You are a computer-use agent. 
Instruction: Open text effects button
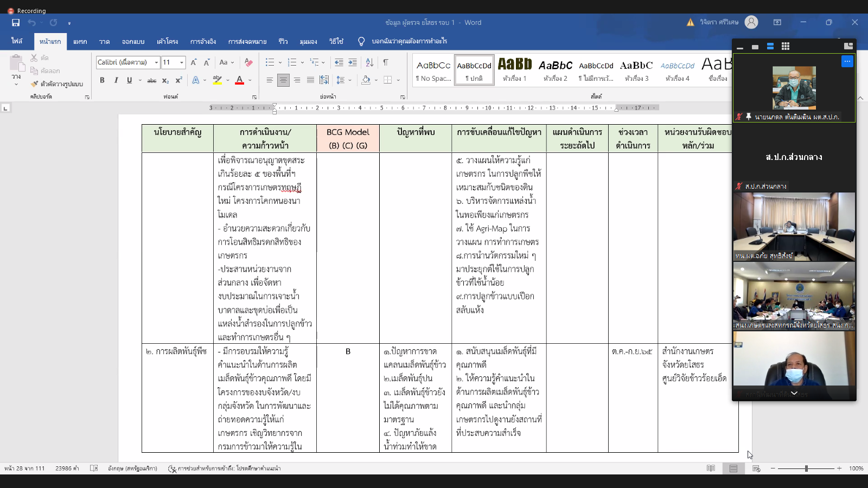(196, 80)
